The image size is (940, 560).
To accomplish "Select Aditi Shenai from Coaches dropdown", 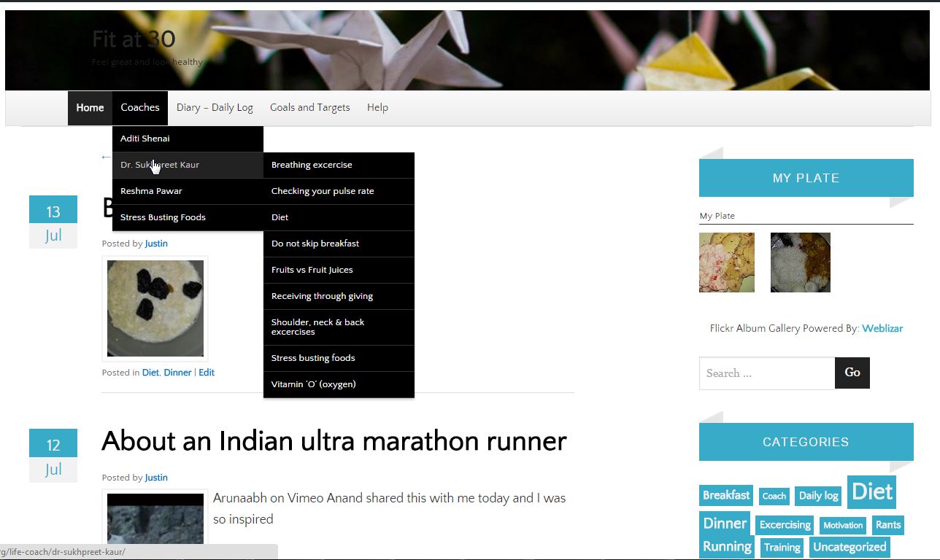I will click(x=145, y=139).
